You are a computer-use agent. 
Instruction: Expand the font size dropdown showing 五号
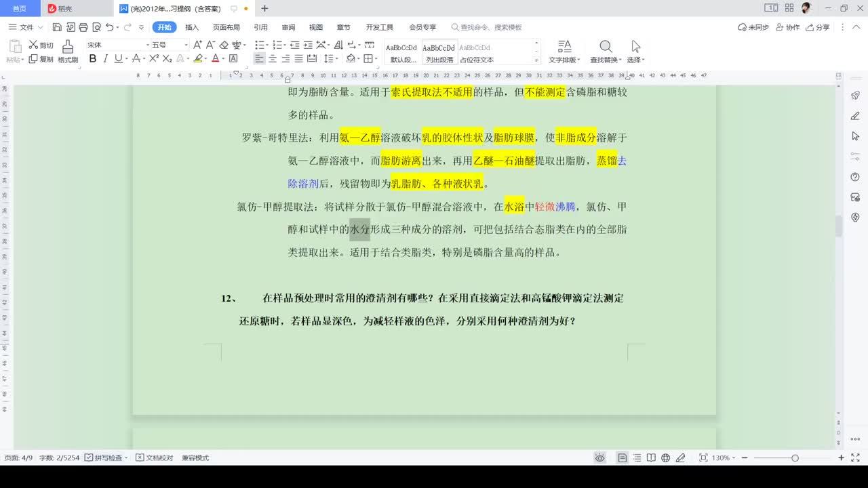click(x=186, y=45)
